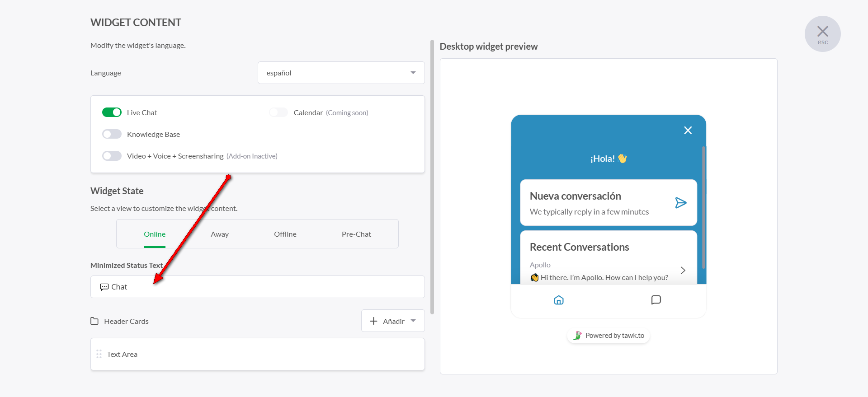Click the Header Cards folder icon

(94, 321)
